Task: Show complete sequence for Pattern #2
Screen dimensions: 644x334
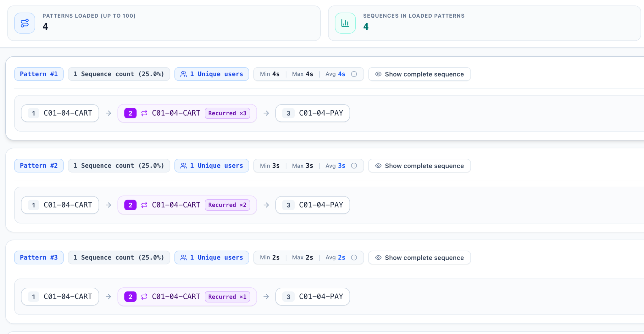Action: pyautogui.click(x=419, y=166)
